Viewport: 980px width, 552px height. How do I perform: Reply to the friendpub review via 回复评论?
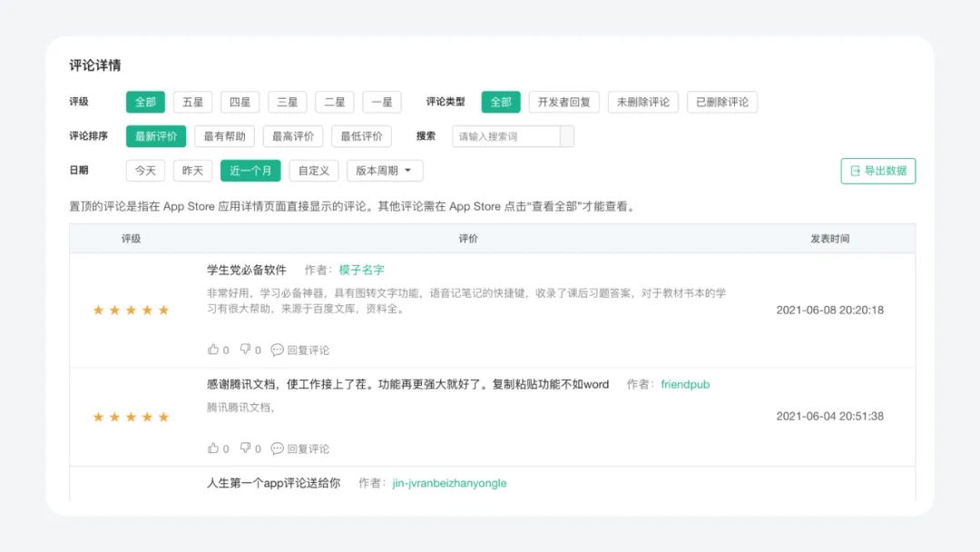pyautogui.click(x=300, y=448)
